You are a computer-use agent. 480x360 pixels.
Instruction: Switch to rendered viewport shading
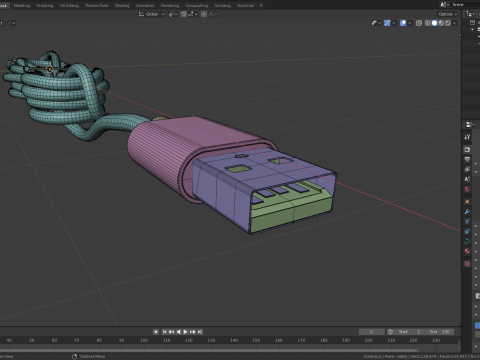(448, 23)
